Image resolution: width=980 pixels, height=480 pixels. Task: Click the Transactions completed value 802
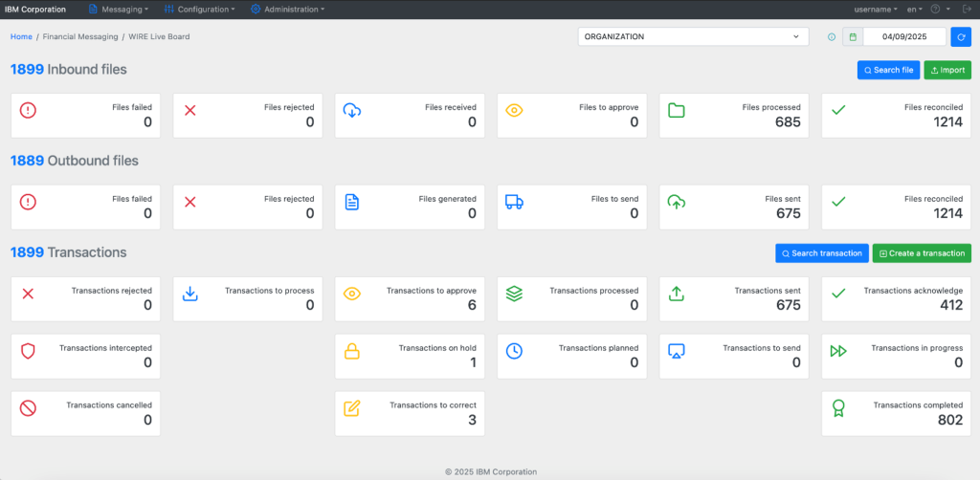click(950, 420)
